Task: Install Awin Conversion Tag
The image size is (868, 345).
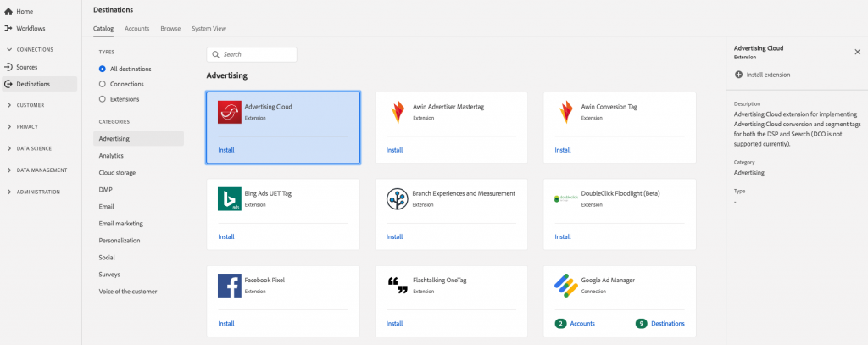Action: (x=563, y=150)
